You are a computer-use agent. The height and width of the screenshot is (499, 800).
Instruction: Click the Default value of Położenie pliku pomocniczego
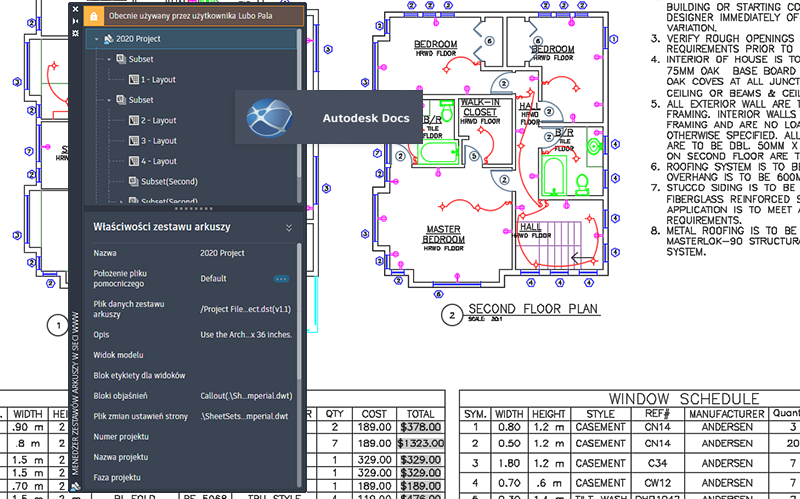[x=213, y=279]
